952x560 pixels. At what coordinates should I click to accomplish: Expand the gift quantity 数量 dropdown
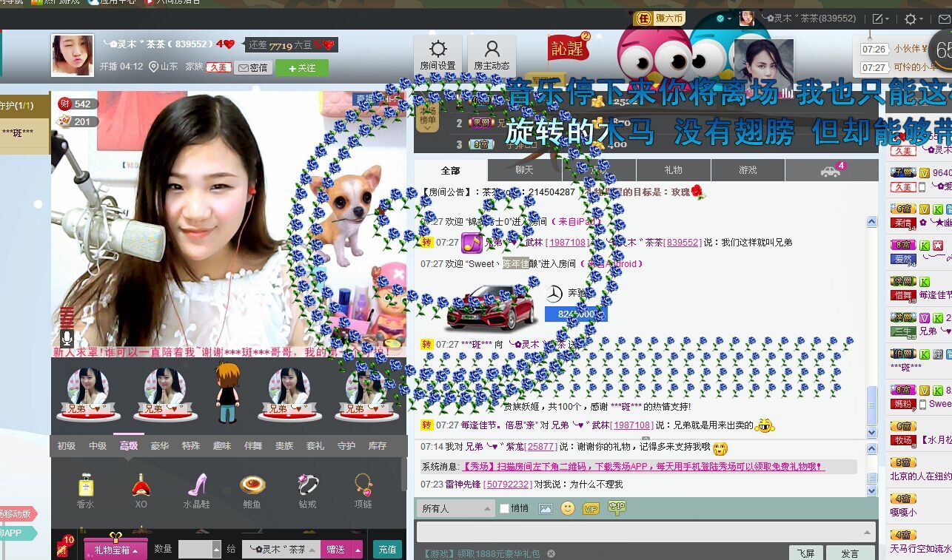216,549
